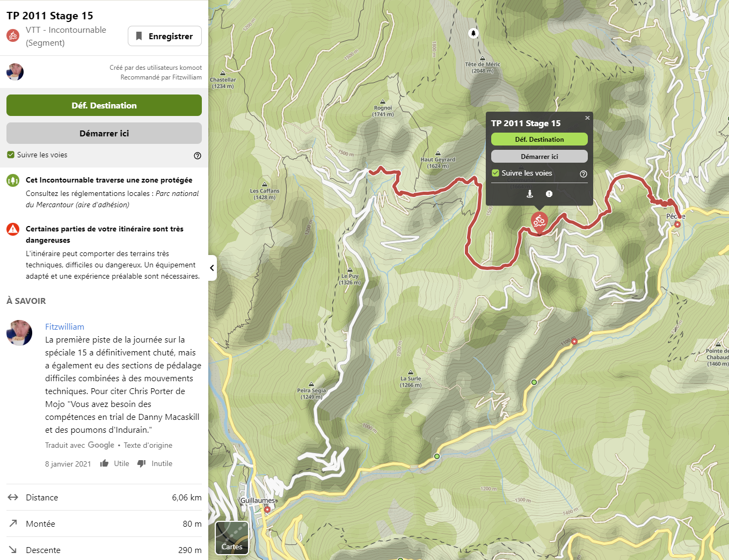Collapse the sidebar with the chevron arrow
Screen dimensions: 729x560
(x=212, y=268)
